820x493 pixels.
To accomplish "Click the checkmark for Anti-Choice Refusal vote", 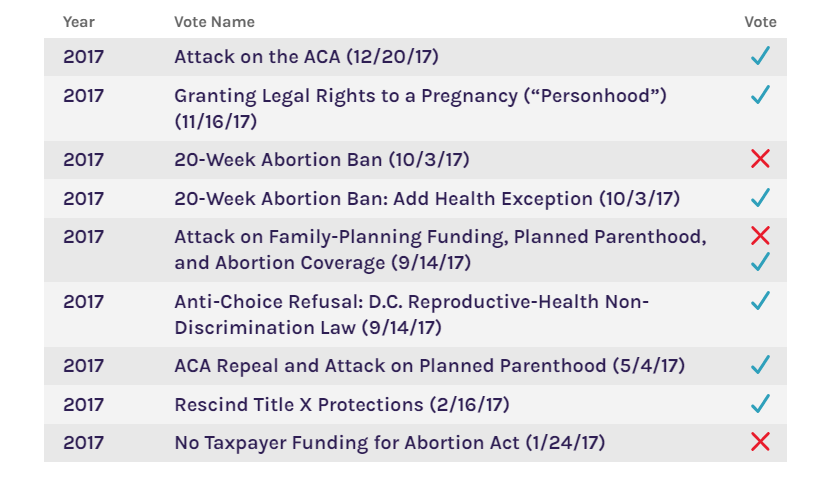I will (x=760, y=300).
